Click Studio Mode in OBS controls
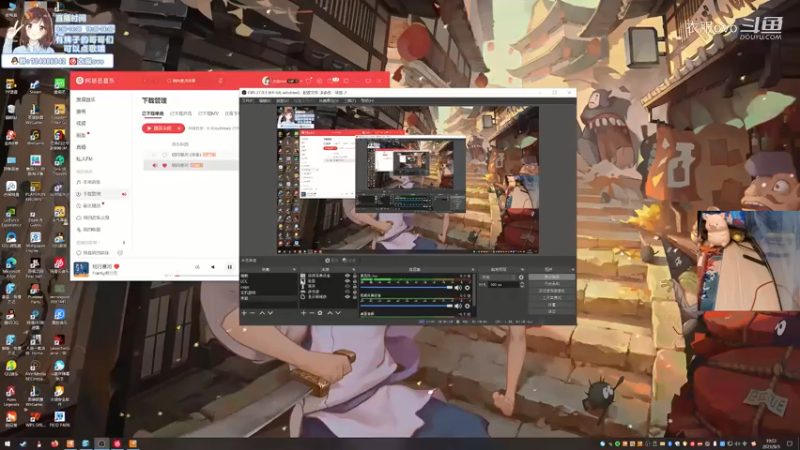Screen dimensions: 800x450 pos(552,297)
